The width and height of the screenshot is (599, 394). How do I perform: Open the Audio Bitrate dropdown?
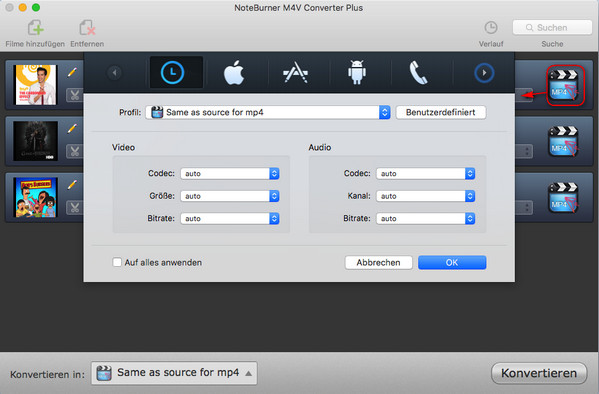coord(426,219)
